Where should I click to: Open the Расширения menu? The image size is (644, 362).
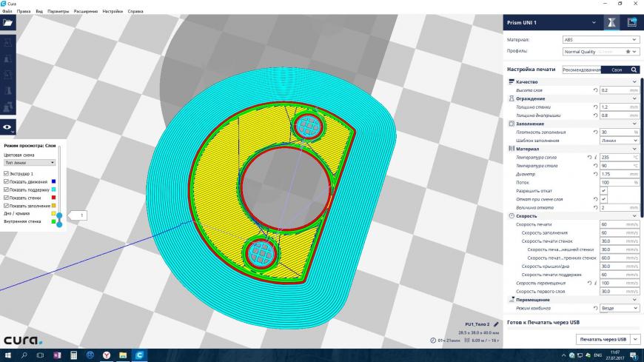[85, 12]
